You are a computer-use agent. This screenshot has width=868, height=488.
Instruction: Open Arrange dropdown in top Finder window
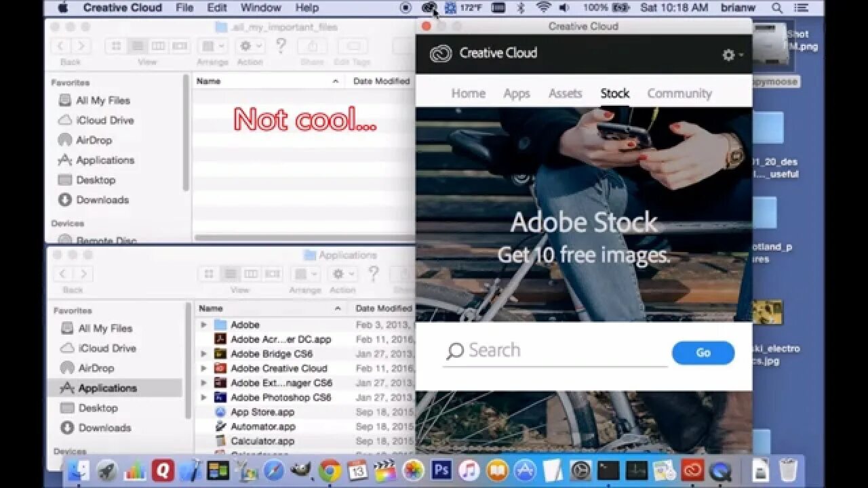(212, 46)
